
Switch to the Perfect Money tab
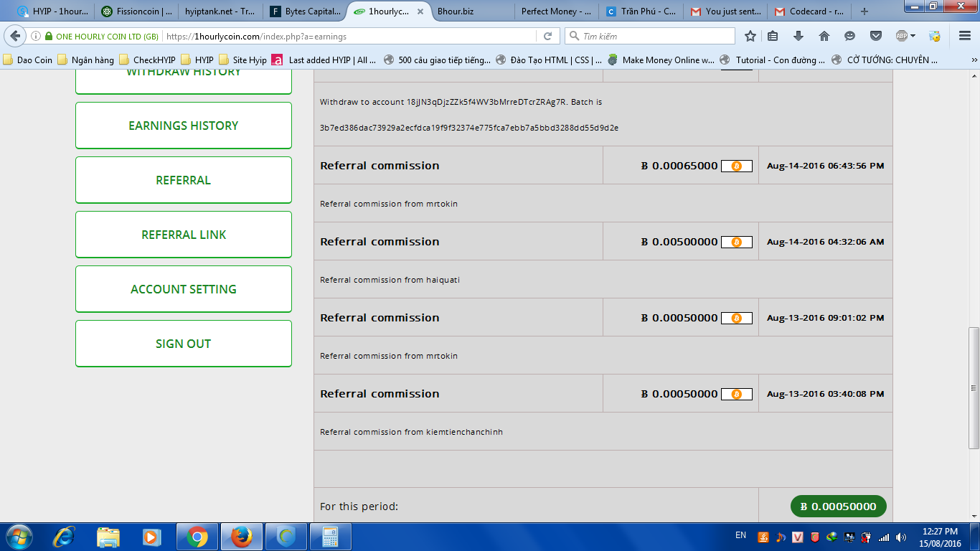click(x=556, y=11)
